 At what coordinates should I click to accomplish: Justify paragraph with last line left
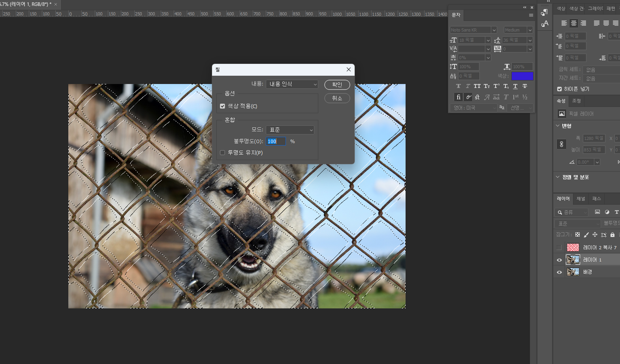tap(597, 23)
